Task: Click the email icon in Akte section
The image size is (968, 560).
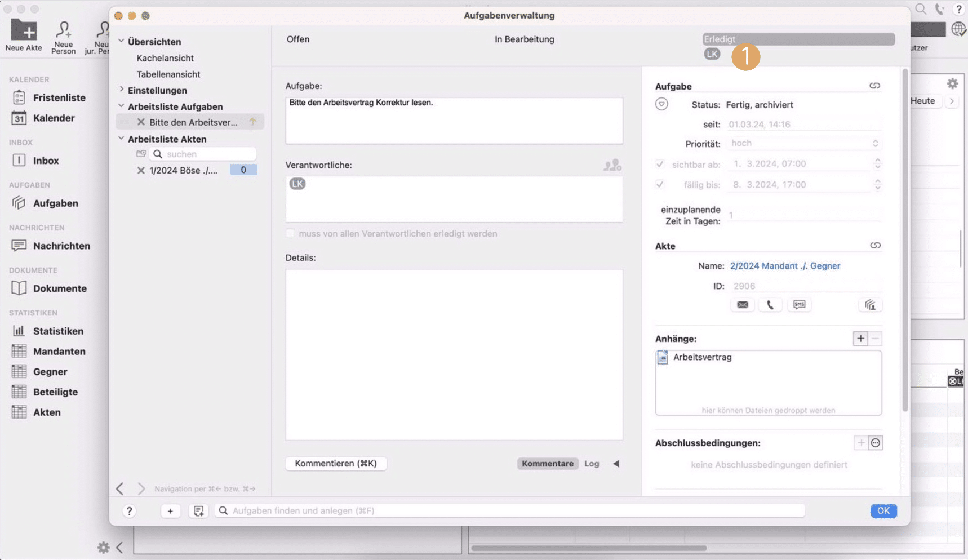Action: pyautogui.click(x=743, y=305)
